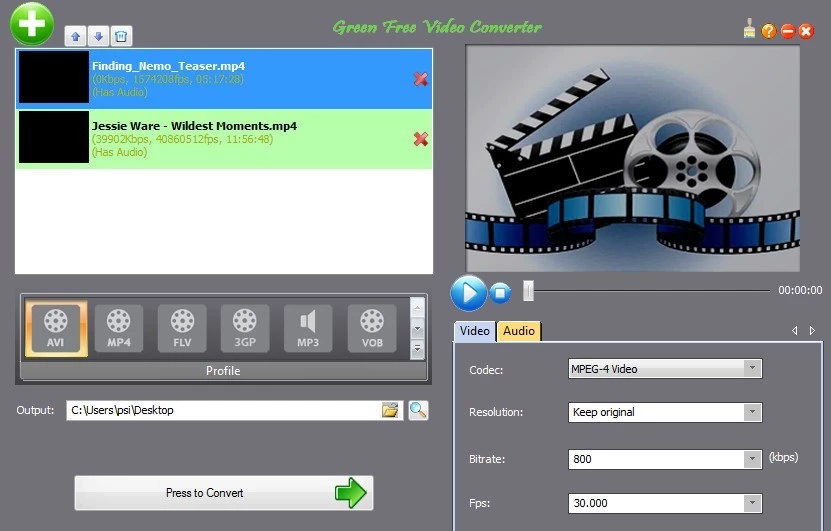Expand the Bitrate dropdown
The image size is (831, 531).
coord(752,459)
